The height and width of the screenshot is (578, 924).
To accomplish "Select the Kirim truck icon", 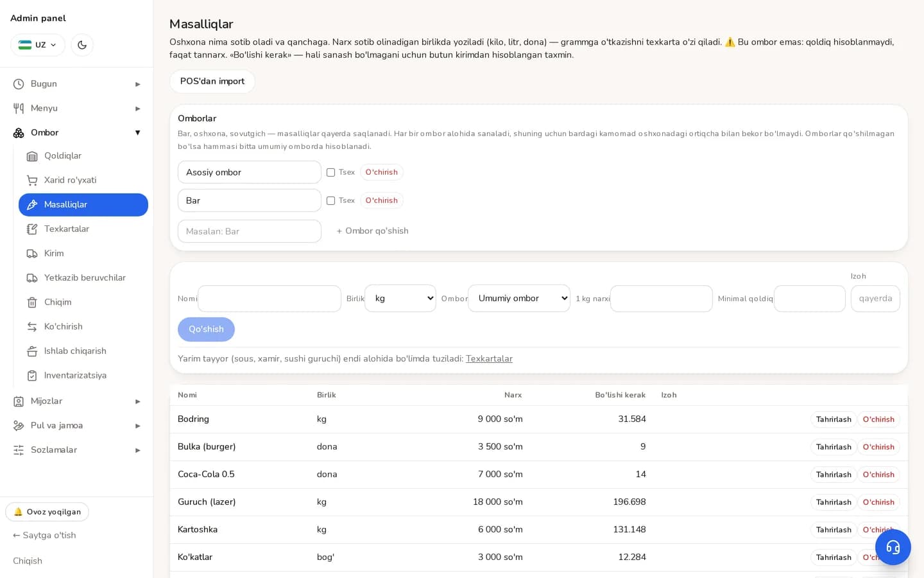I will [x=32, y=254].
